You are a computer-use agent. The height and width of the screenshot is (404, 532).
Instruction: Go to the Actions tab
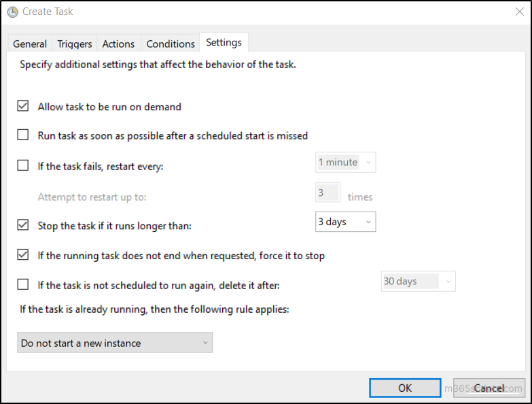(118, 44)
